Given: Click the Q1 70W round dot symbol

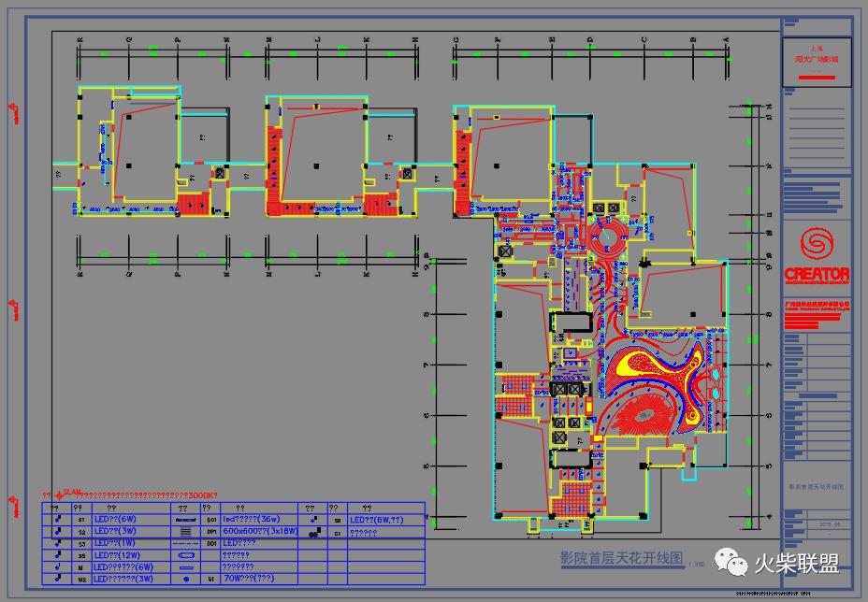Looking at the screenshot, I should [x=186, y=579].
